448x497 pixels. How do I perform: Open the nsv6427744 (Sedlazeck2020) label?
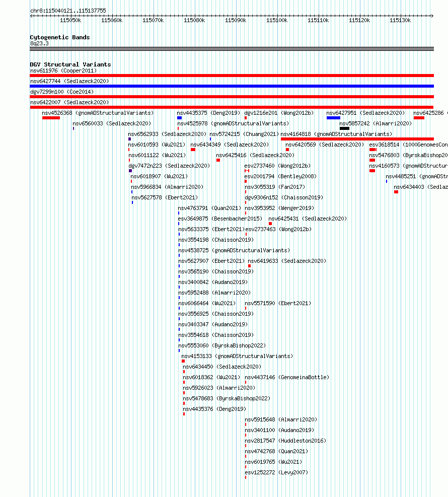tap(69, 81)
